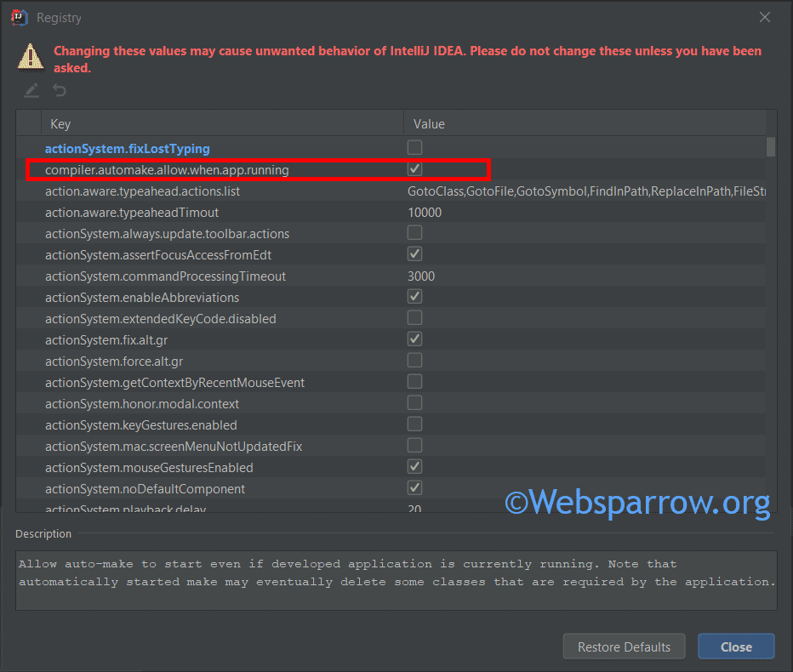Enable actionSystem.always.update.toolbar.actions
This screenshot has height=672, width=793.
click(x=414, y=233)
